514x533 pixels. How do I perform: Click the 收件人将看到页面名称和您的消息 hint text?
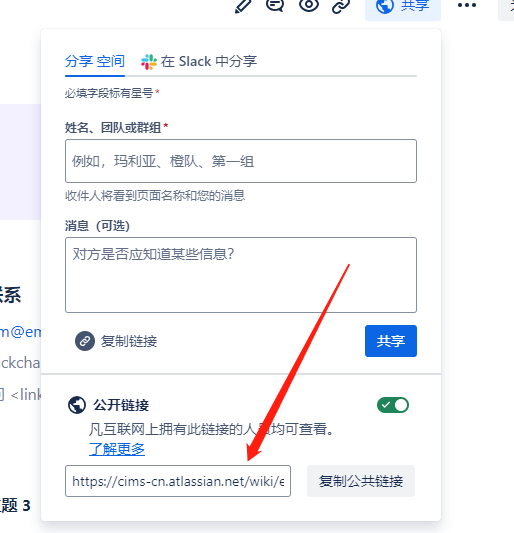pyautogui.click(x=155, y=195)
